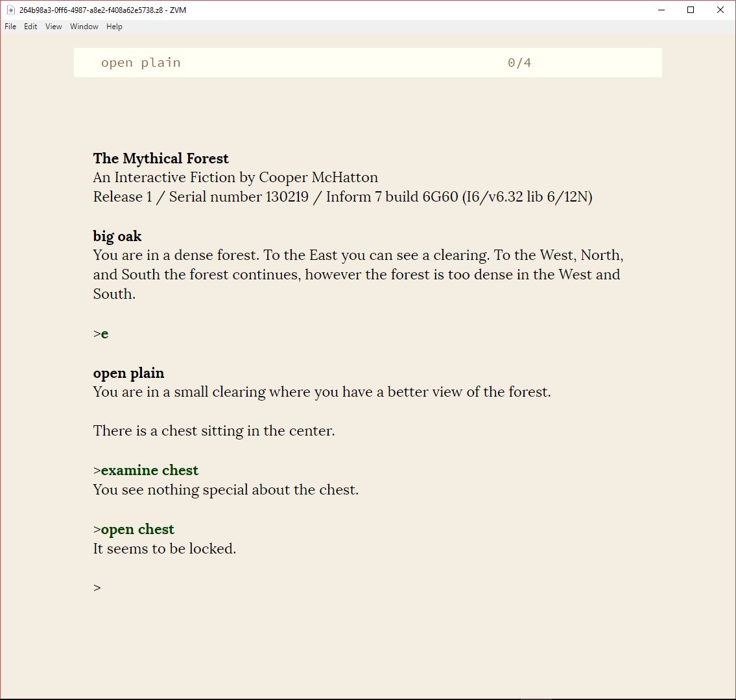
Task: Minimize the ZVM window
Action: point(662,10)
